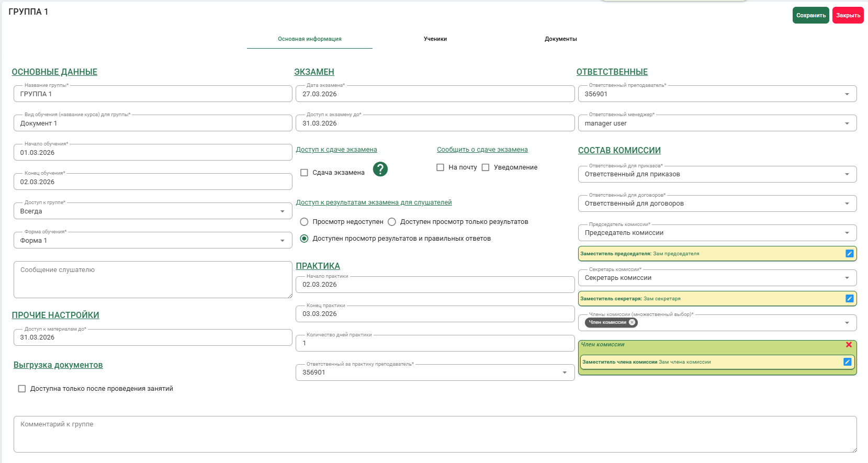
Task: Click the Начало обучения date field
Action: click(153, 152)
